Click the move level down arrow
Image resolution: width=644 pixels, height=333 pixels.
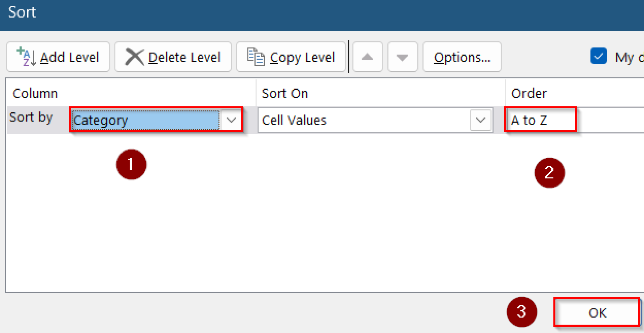403,57
